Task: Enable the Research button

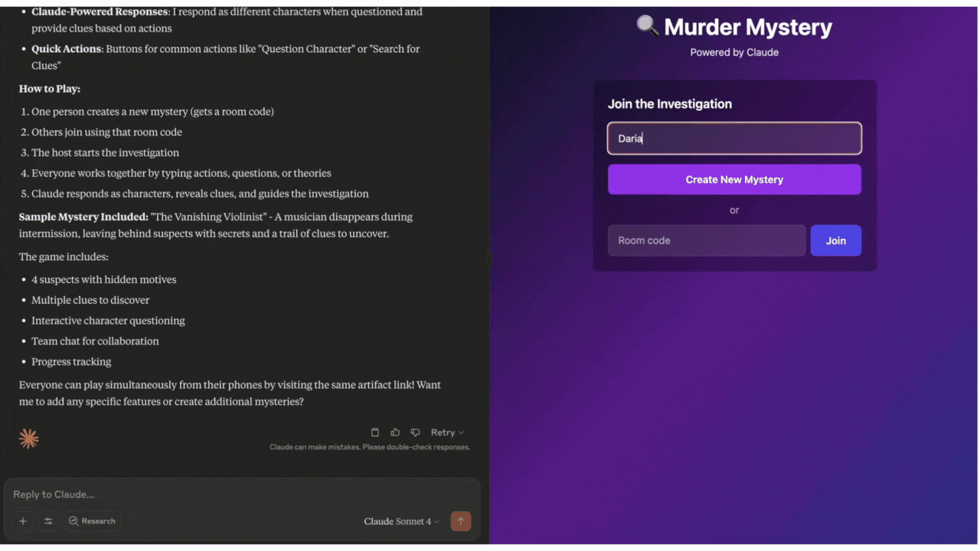Action: [x=92, y=521]
